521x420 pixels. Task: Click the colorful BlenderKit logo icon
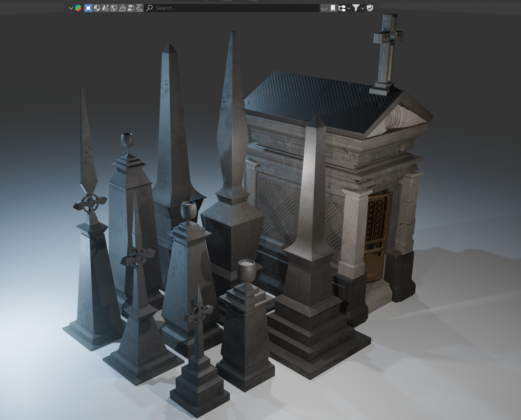click(78, 8)
